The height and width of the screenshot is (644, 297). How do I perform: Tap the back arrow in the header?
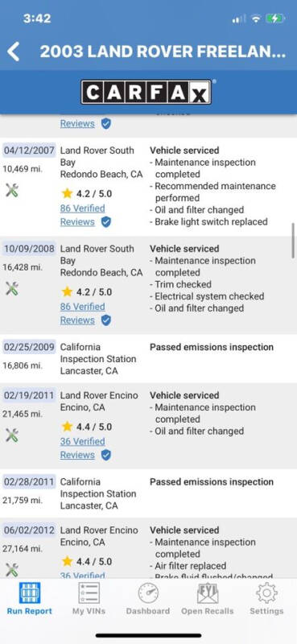[x=13, y=52]
